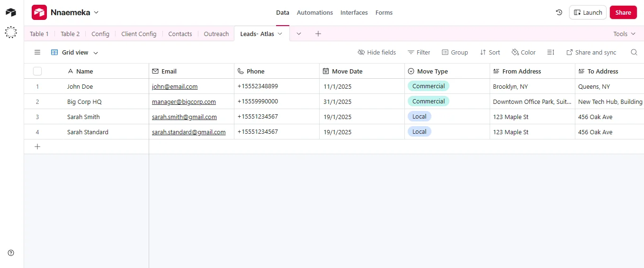The image size is (644, 268).
Task: Select phone cell +15559990000
Action: tap(277, 102)
